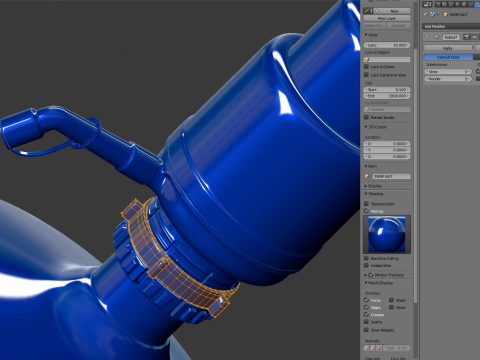This screenshot has width=480, height=360.
Task: Click the Delete Frame button
Action: [x=374, y=25]
